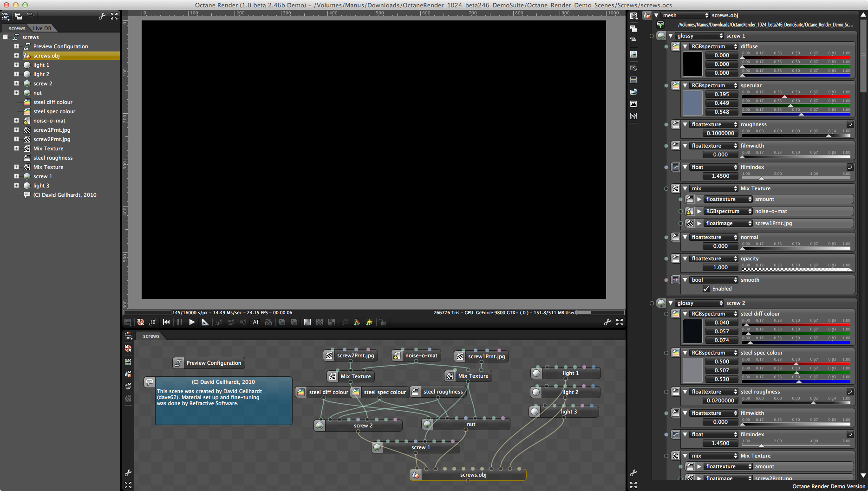Toggle the circle pin next to screw 2 glossy
This screenshot has width=868, height=491.
tap(652, 303)
